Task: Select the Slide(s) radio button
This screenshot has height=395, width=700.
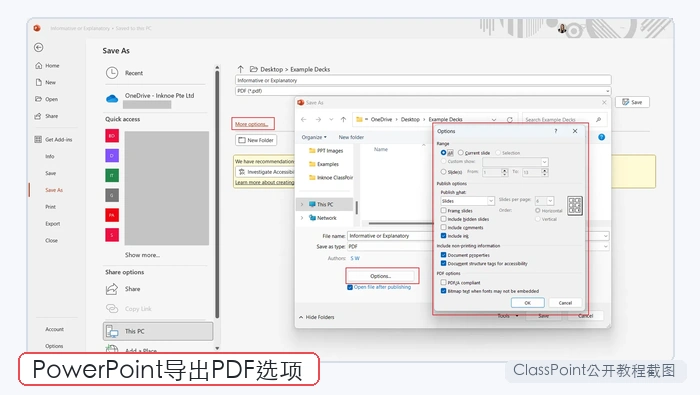Action: (444, 172)
